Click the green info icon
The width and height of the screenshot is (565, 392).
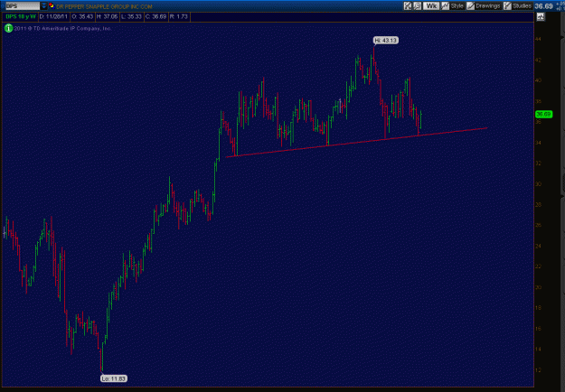click(x=8, y=28)
